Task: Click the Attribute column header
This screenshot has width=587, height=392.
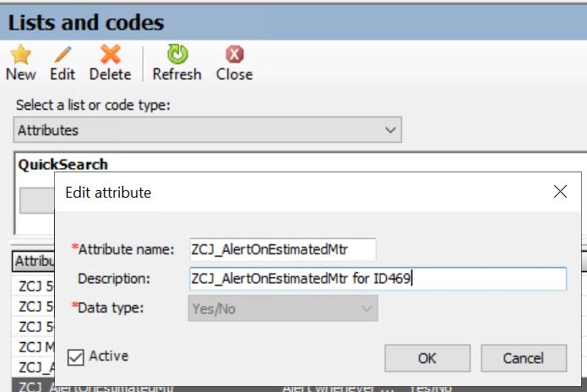Action: 34,261
